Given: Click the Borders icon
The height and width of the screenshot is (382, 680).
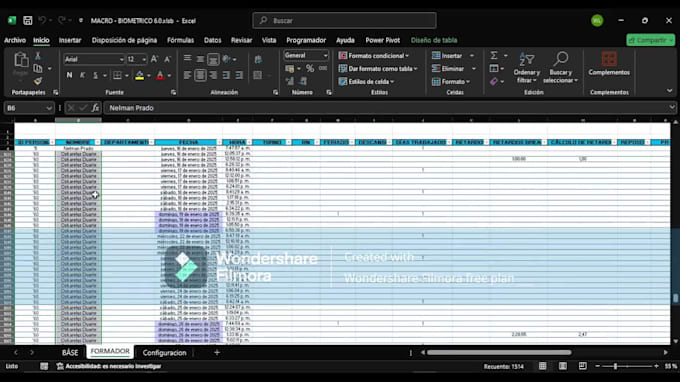Looking at the screenshot, I should click(117, 75).
